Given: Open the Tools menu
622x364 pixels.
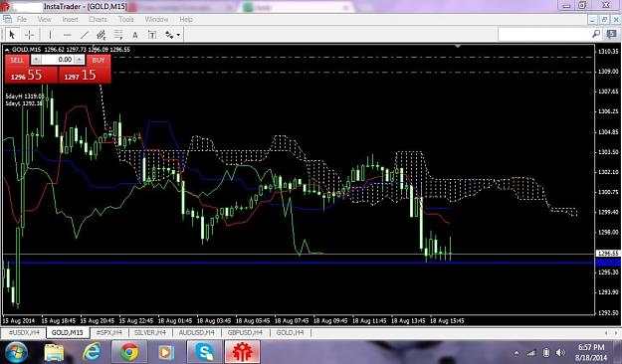Looking at the screenshot, I should point(126,19).
